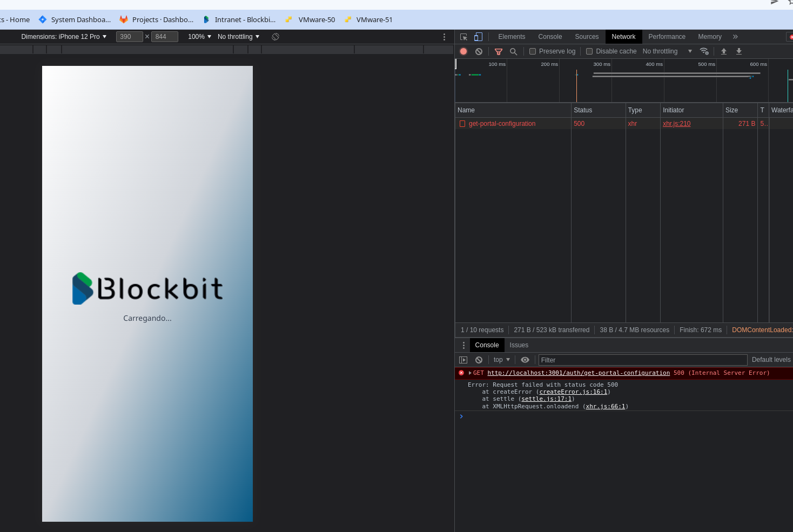Stop recording the network log

tap(463, 51)
